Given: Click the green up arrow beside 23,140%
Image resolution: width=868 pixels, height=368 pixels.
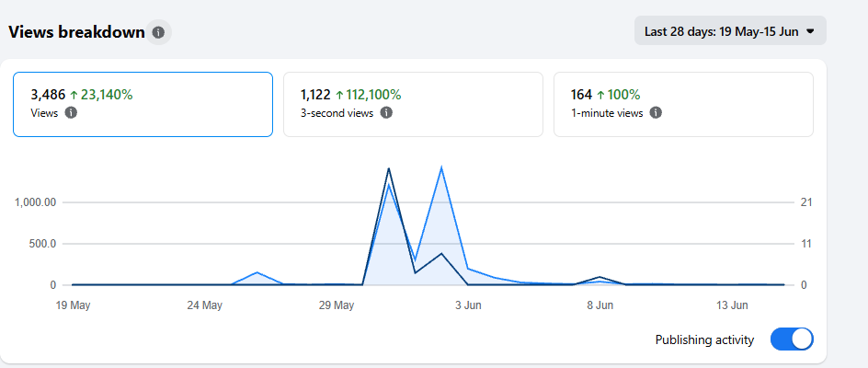Looking at the screenshot, I should 74,96.
